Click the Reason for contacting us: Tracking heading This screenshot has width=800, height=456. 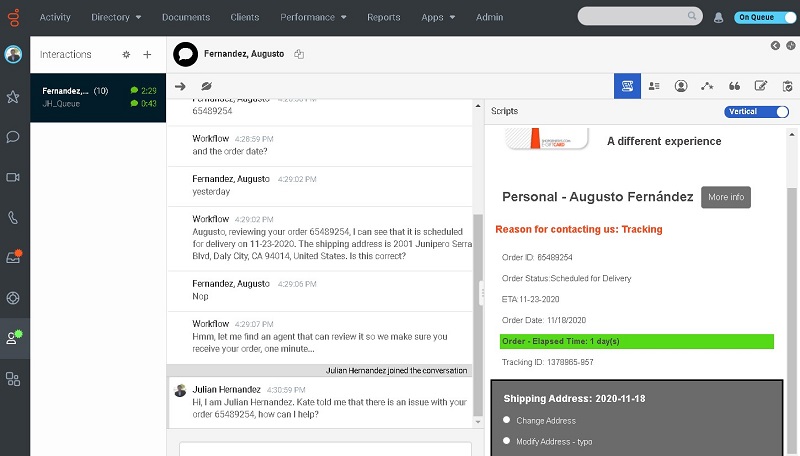(x=579, y=229)
